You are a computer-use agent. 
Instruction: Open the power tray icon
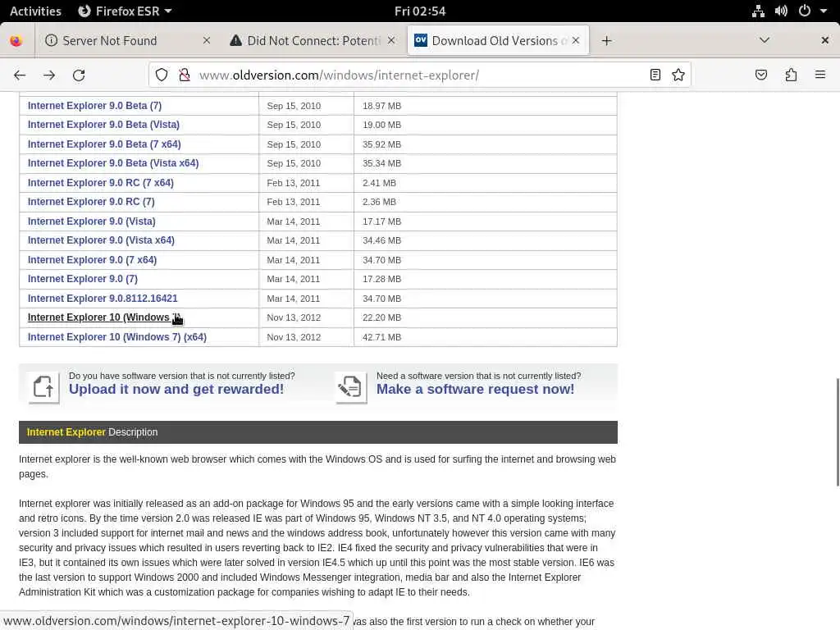tap(805, 11)
